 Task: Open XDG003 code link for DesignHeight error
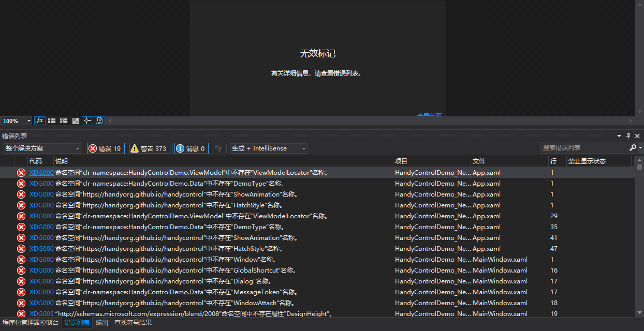coord(41,314)
